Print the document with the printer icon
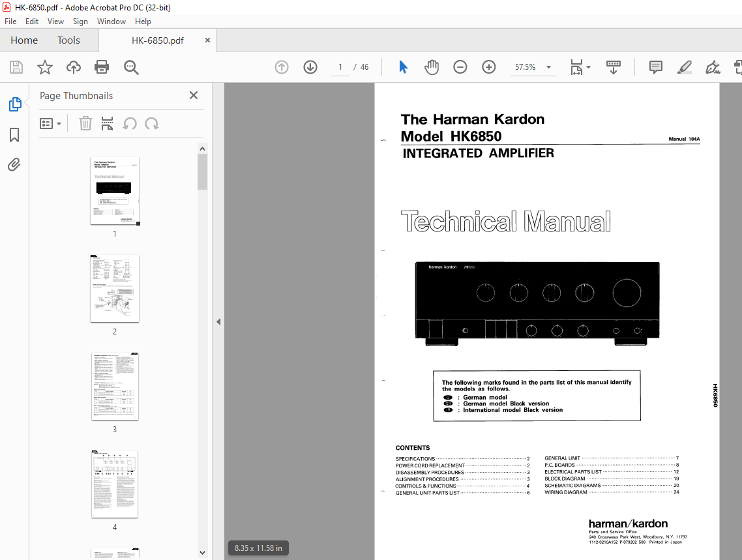Screen dimensions: 742x560 [102, 67]
